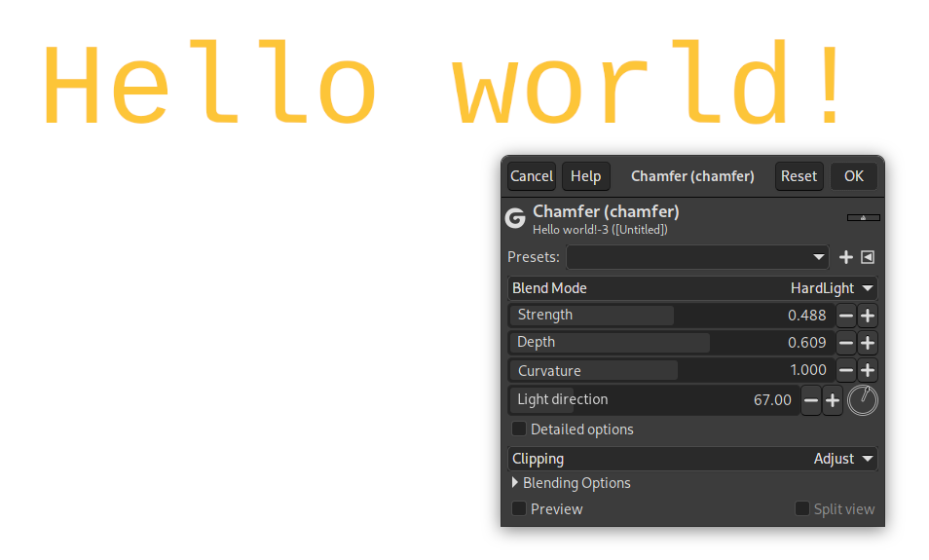This screenshot has width=929, height=560.
Task: Open the Blend Mode HardLight dropdown
Action: coord(692,288)
